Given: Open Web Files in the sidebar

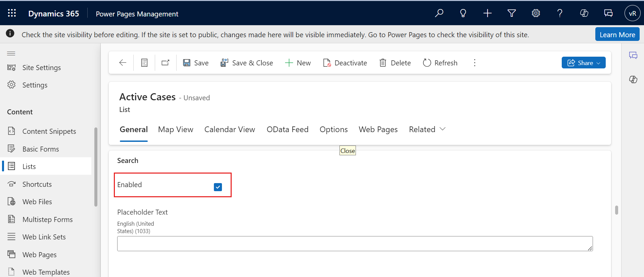Looking at the screenshot, I should (37, 202).
